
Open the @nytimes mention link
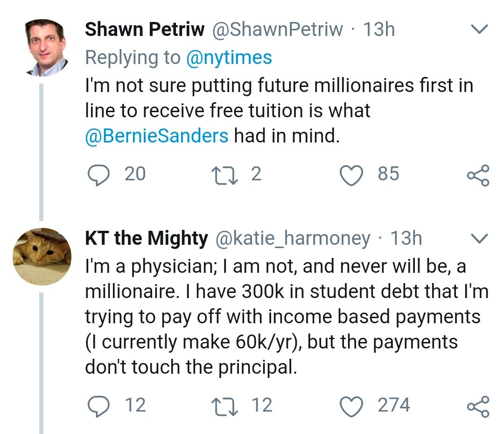tap(229, 57)
